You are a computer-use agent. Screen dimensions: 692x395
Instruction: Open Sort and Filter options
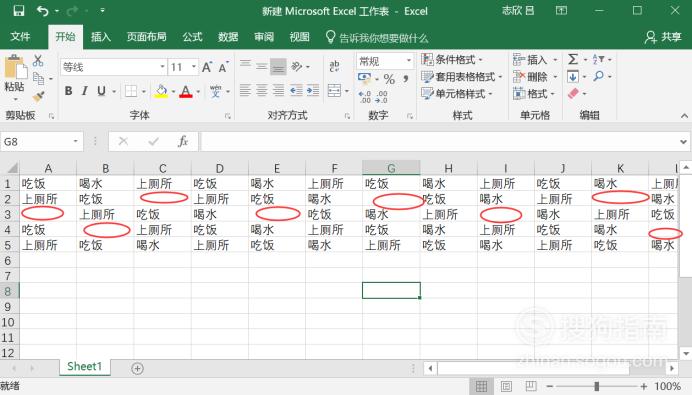tap(598, 59)
